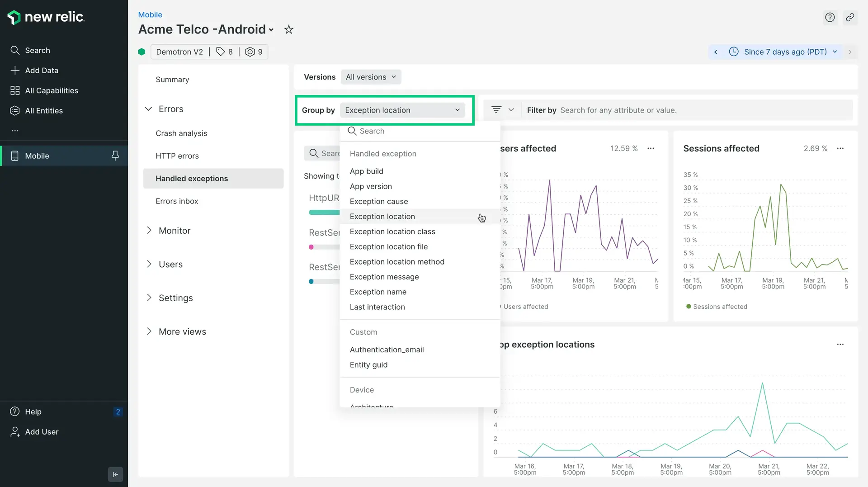This screenshot has width=868, height=487.
Task: Open Users affected chart options menu
Action: (651, 148)
